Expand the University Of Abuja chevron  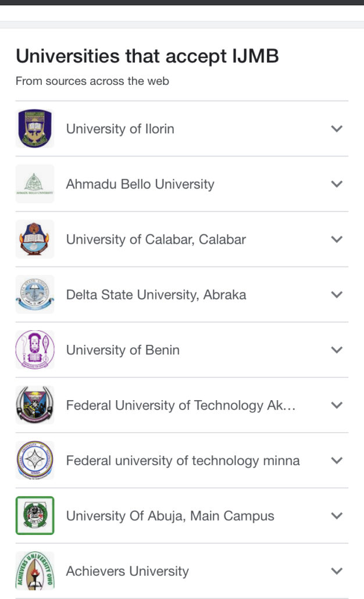click(337, 516)
